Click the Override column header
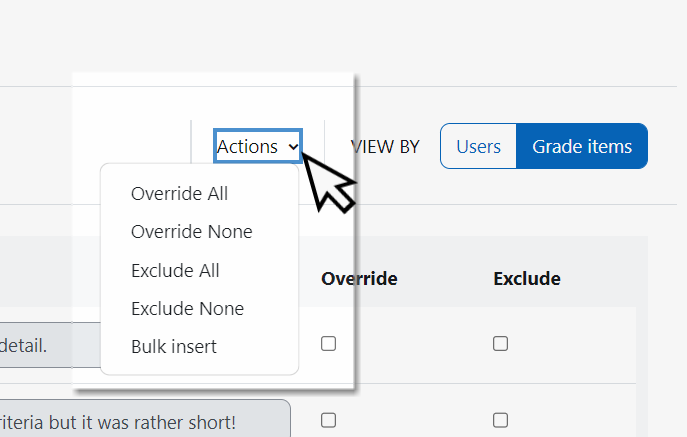 click(359, 278)
